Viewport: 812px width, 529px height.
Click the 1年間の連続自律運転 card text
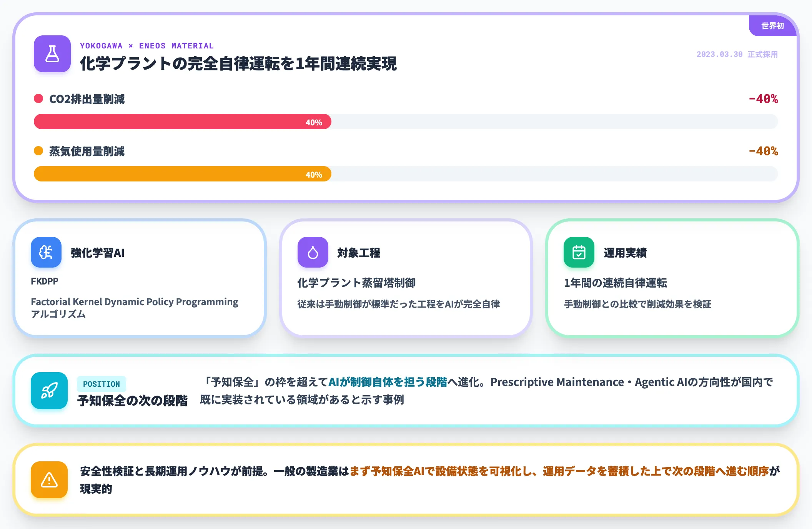616,283
